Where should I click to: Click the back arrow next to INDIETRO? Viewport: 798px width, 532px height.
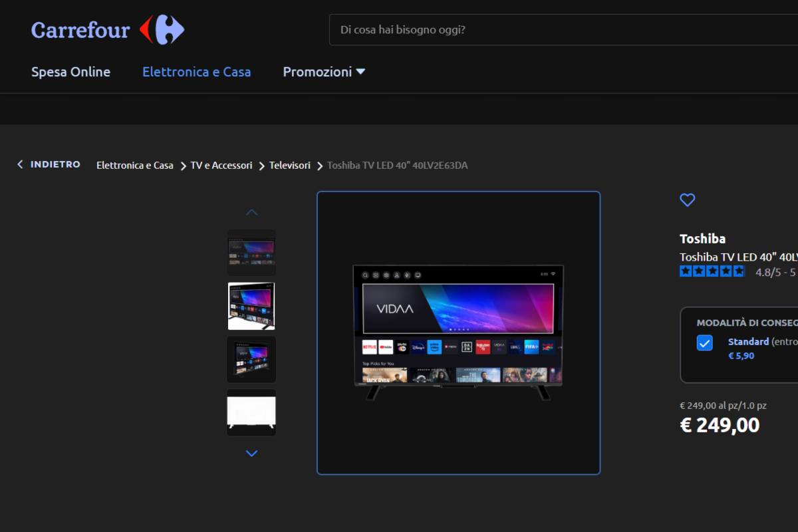[x=20, y=164]
